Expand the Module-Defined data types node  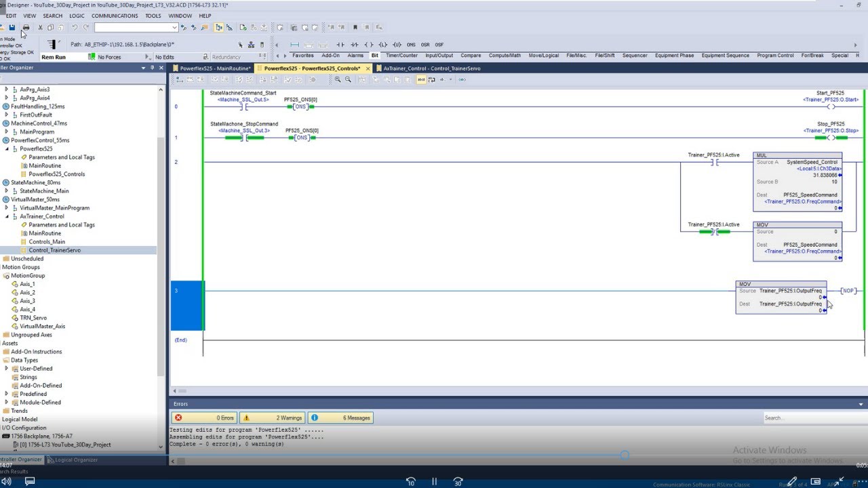click(7, 403)
